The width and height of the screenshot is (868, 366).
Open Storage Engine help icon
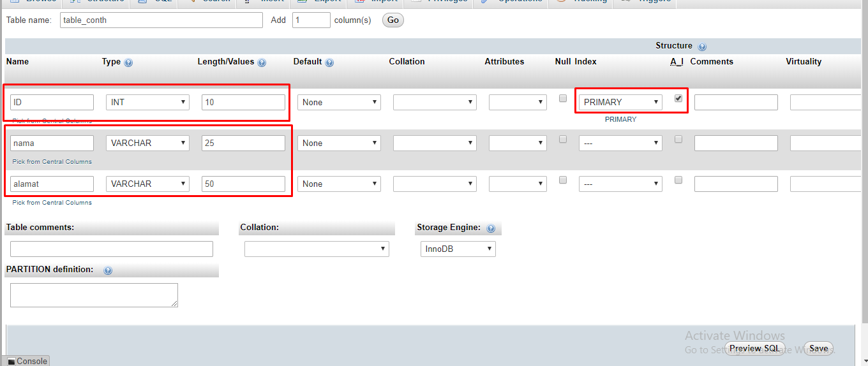click(x=491, y=228)
